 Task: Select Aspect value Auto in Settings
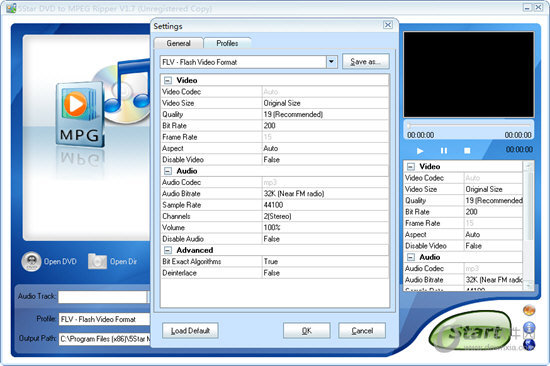point(326,148)
